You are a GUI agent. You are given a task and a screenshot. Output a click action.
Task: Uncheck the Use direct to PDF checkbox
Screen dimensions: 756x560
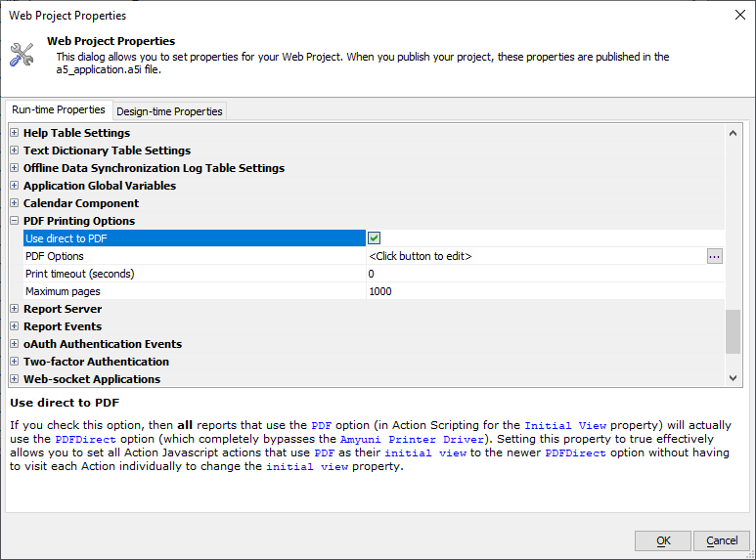tap(374, 238)
